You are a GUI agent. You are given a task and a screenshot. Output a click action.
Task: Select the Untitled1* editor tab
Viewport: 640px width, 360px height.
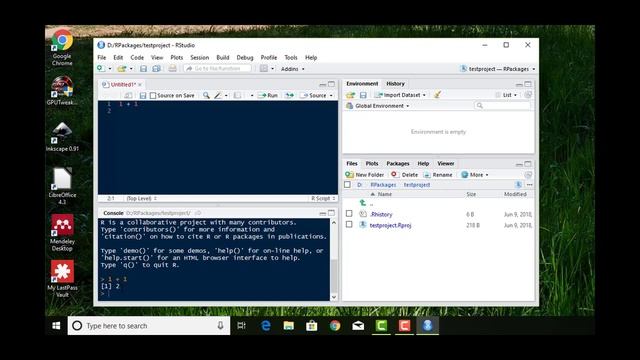[x=122, y=84]
